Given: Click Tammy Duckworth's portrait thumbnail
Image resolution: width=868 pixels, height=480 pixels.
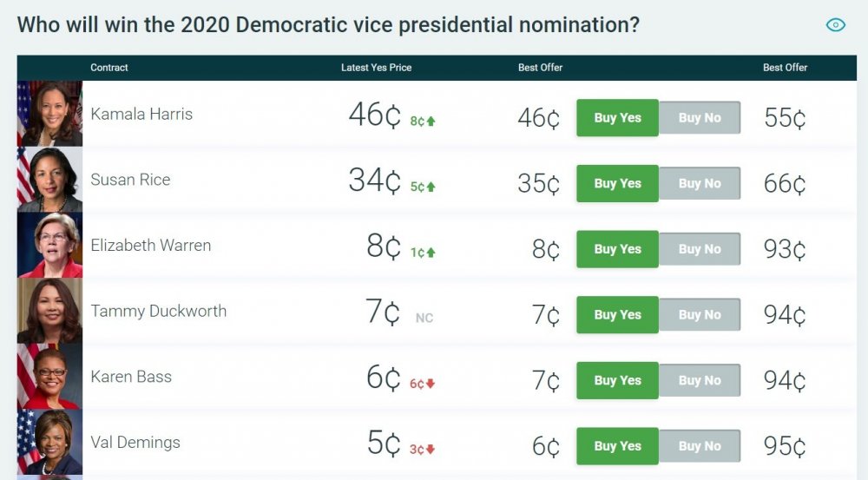Looking at the screenshot, I should [49, 311].
